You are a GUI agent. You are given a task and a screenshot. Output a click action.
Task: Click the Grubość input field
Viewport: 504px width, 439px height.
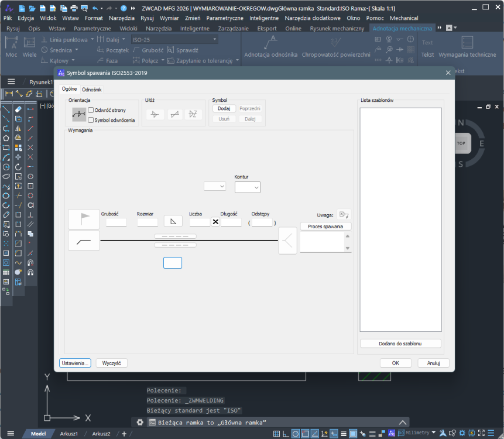click(x=116, y=222)
